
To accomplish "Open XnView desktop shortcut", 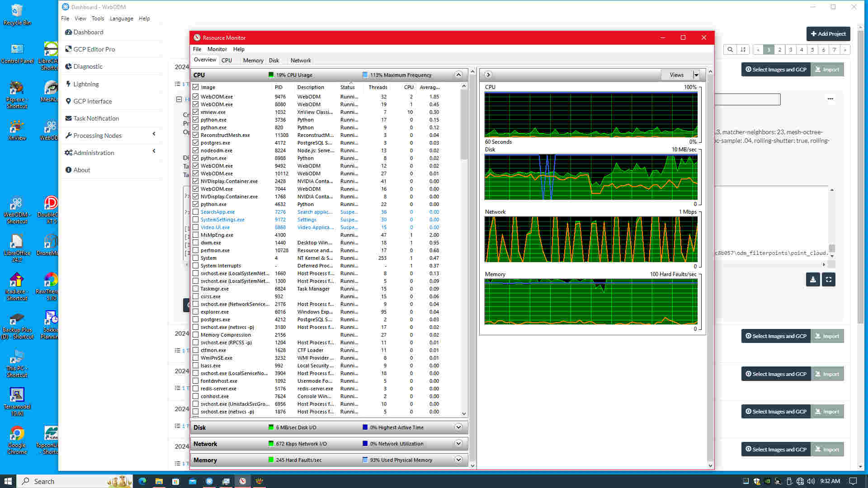I will pyautogui.click(x=17, y=130).
